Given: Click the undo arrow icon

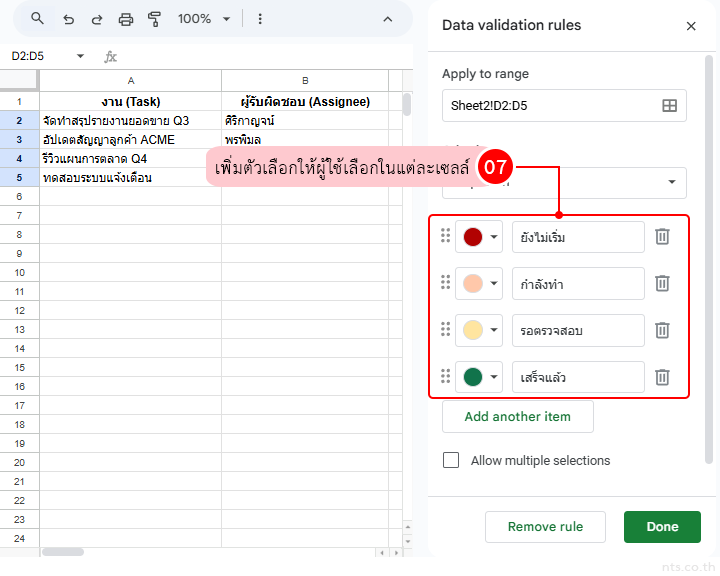Looking at the screenshot, I should point(68,19).
